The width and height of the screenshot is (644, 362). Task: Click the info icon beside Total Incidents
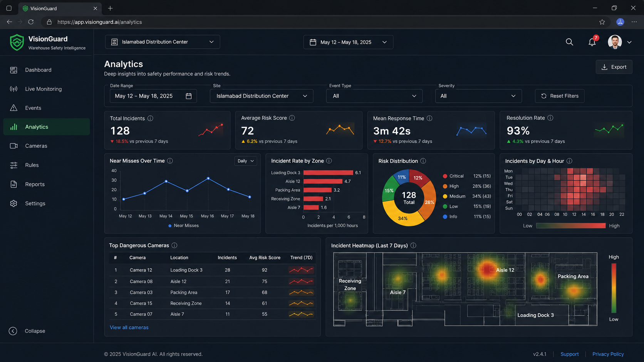click(x=150, y=118)
